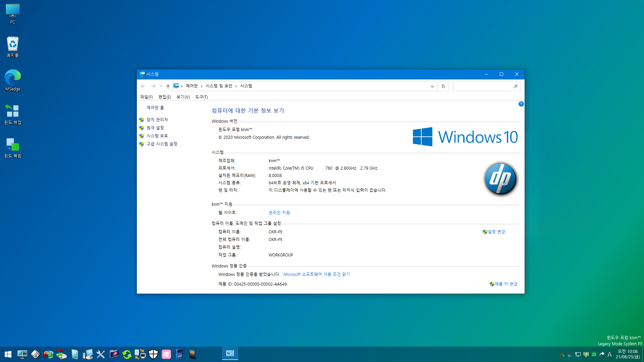Click the green 22 temperature tray icon

coord(594,354)
